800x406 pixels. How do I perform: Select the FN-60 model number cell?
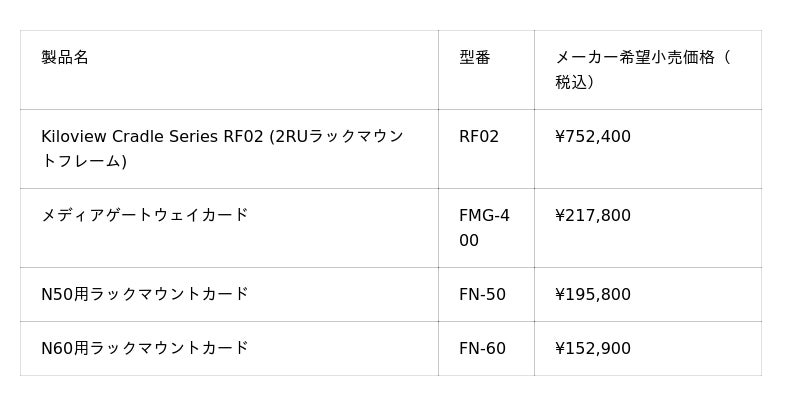[x=482, y=349]
